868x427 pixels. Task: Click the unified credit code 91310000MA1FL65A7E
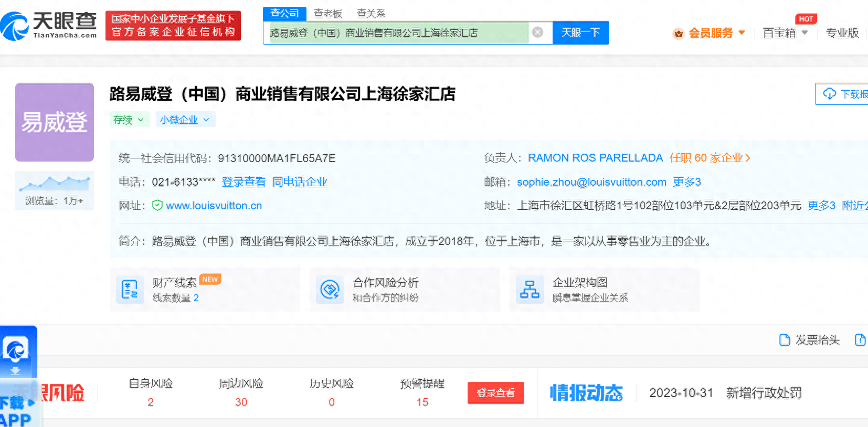(277, 158)
